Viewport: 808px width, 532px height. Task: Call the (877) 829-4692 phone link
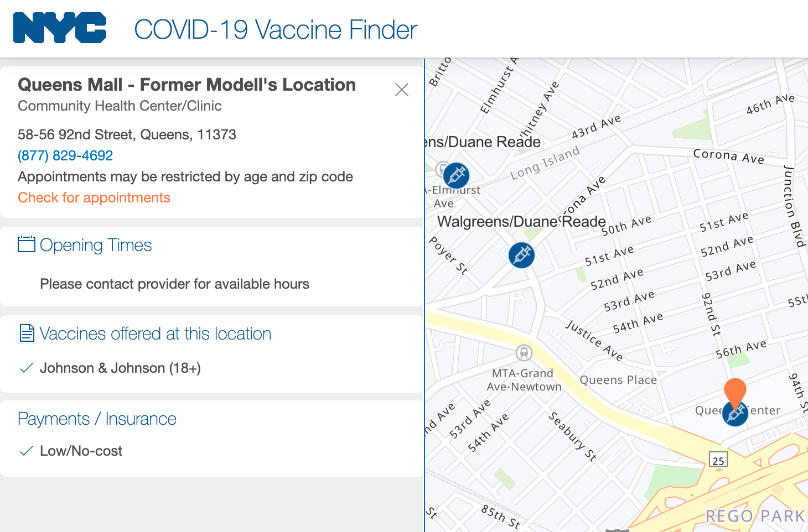65,155
